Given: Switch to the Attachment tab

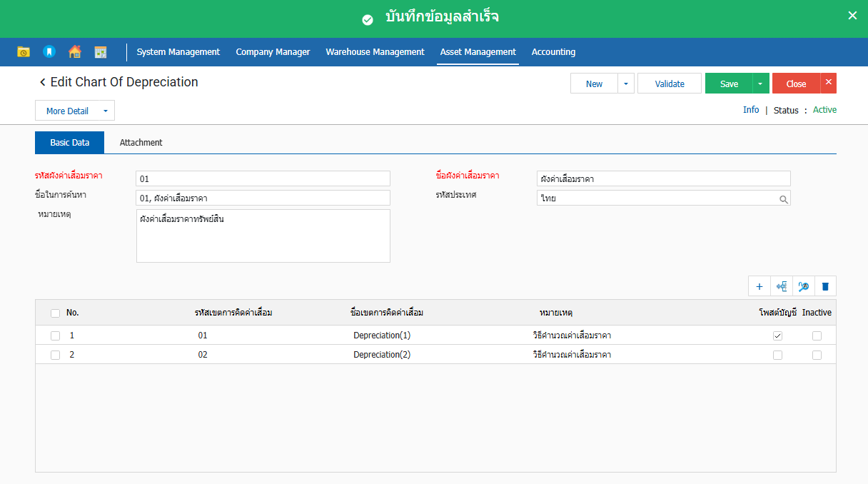Looking at the screenshot, I should [141, 143].
